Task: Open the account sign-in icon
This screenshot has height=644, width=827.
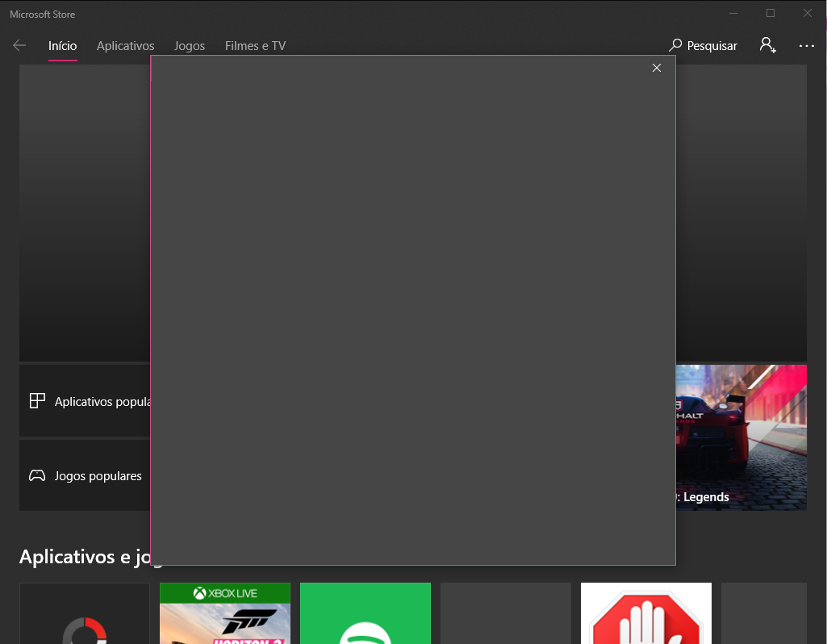Action: point(768,45)
